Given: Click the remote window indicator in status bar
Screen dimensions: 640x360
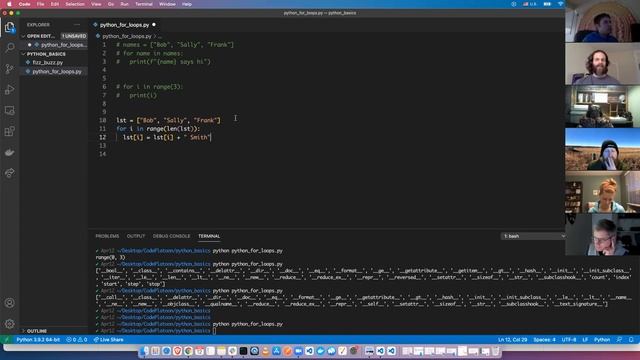Looking at the screenshot, I should tap(6, 340).
